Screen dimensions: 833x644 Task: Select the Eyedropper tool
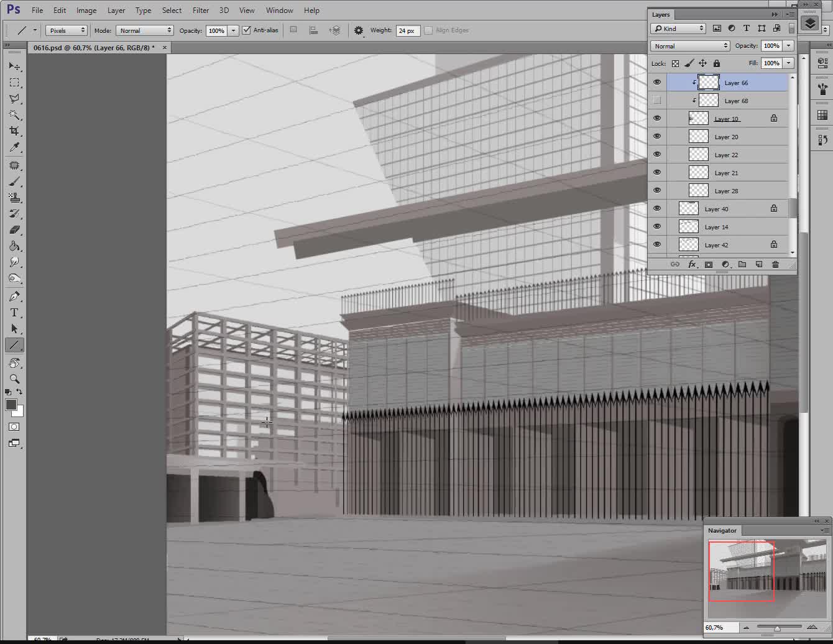click(14, 147)
